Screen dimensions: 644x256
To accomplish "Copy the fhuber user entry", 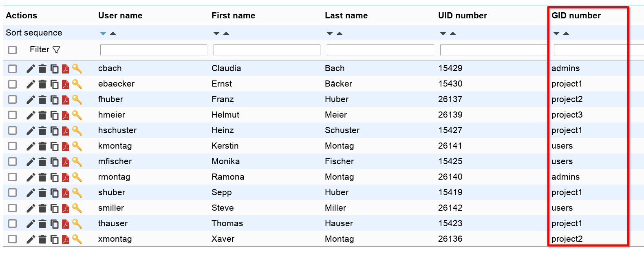I will pos(54,100).
